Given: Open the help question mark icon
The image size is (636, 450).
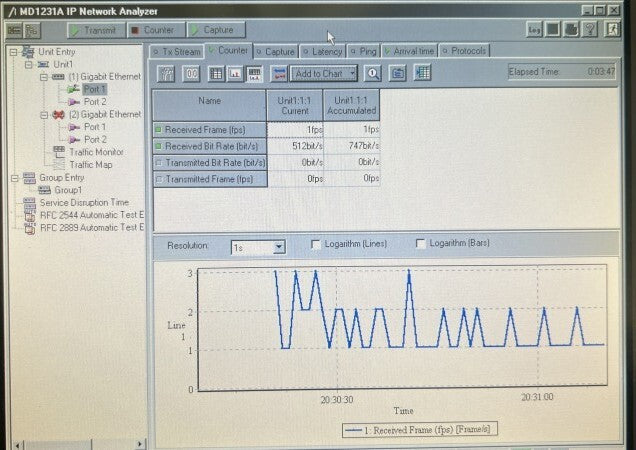Looking at the screenshot, I should tap(590, 30).
